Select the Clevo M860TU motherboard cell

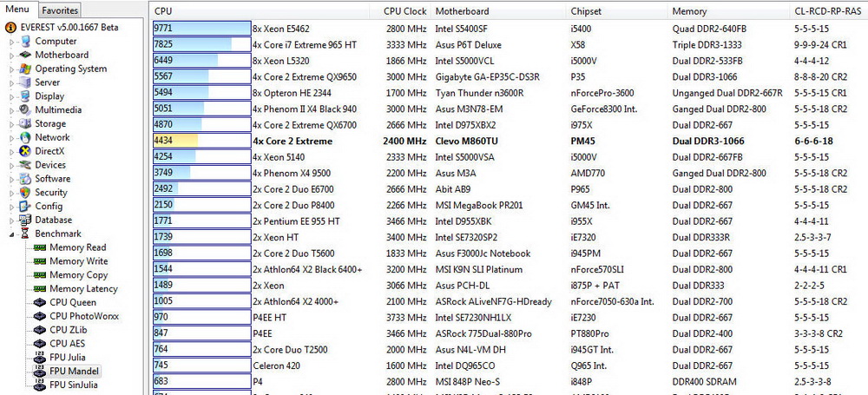click(x=468, y=141)
